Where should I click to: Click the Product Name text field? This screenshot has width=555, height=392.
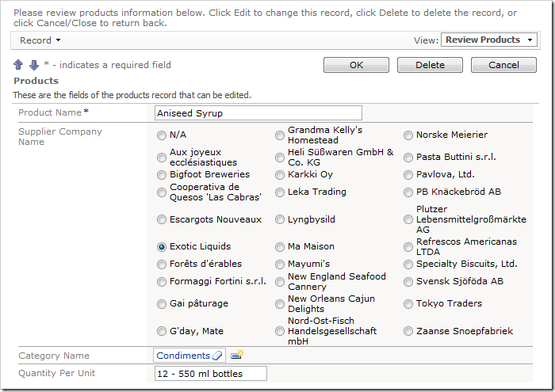point(258,113)
